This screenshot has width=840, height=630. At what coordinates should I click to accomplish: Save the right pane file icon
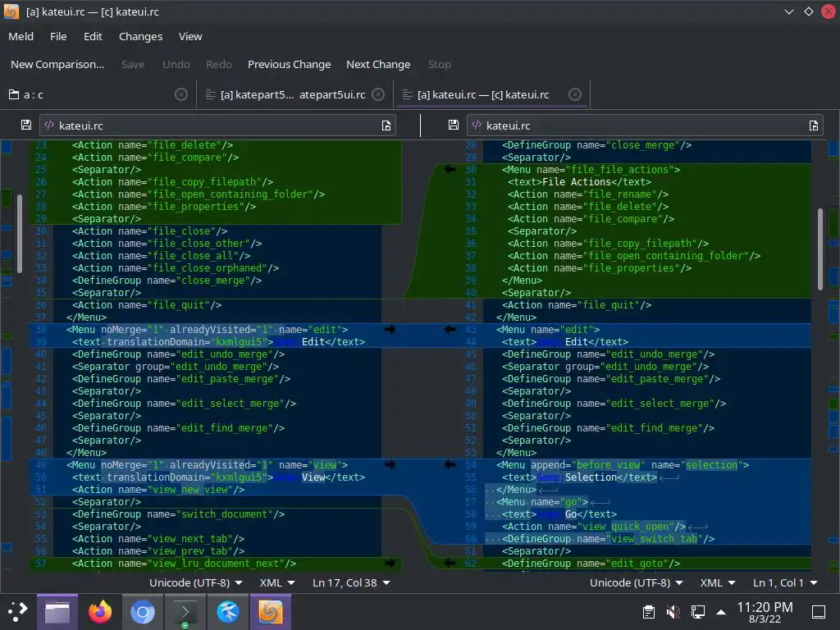click(453, 126)
